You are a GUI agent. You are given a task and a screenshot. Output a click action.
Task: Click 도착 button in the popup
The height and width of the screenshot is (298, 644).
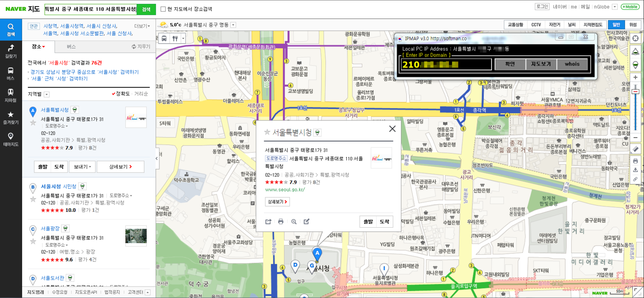point(384,222)
